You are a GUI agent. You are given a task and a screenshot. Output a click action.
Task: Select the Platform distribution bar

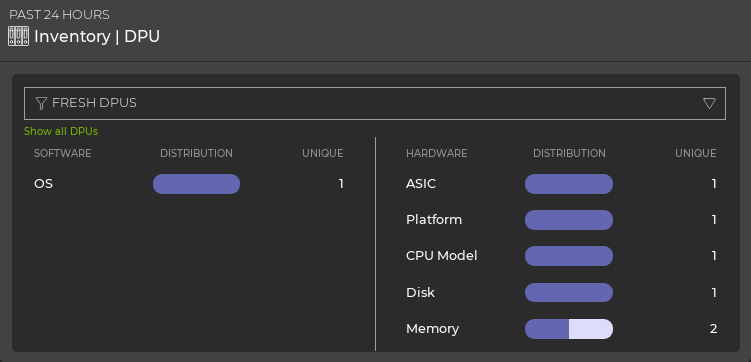click(569, 220)
